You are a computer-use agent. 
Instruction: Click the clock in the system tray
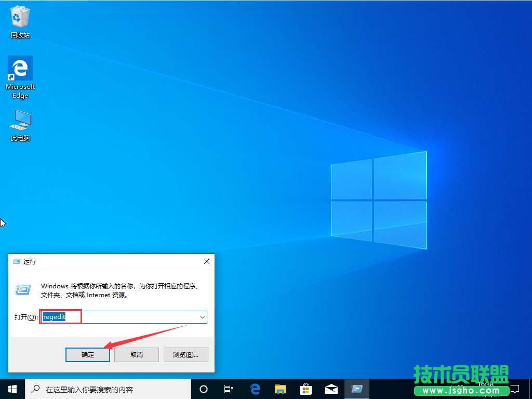pos(486,389)
